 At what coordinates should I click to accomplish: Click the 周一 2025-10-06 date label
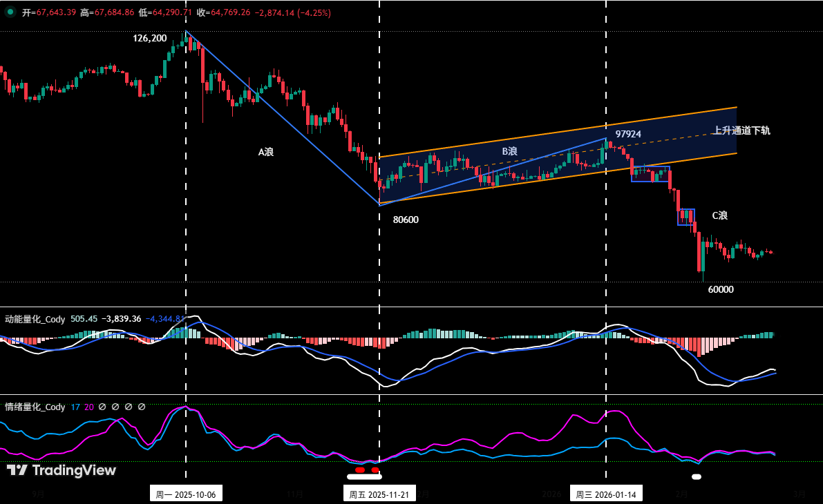186,494
